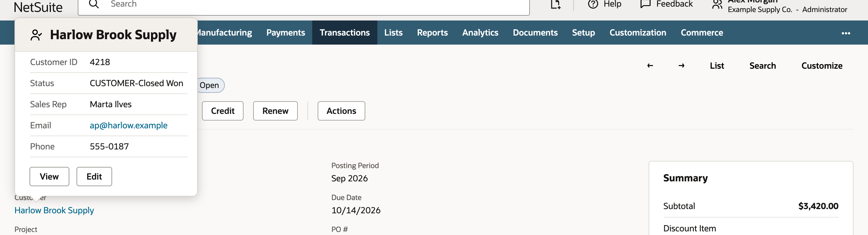The width and height of the screenshot is (868, 235).
Task: Click into the global Search field
Action: coord(303,5)
